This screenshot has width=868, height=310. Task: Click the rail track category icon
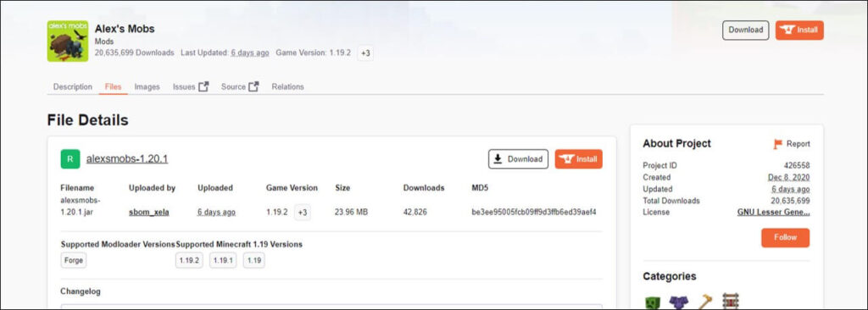click(732, 302)
